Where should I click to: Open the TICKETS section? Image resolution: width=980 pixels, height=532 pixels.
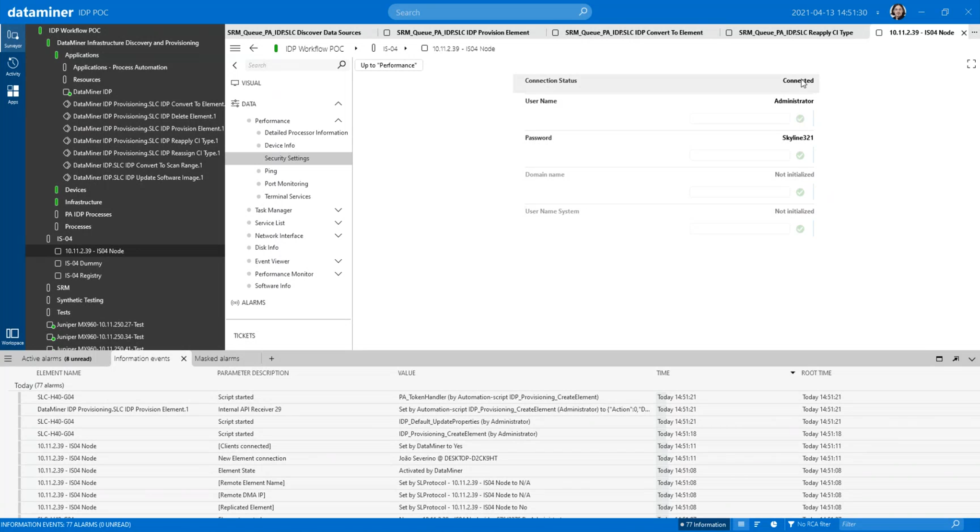244,335
